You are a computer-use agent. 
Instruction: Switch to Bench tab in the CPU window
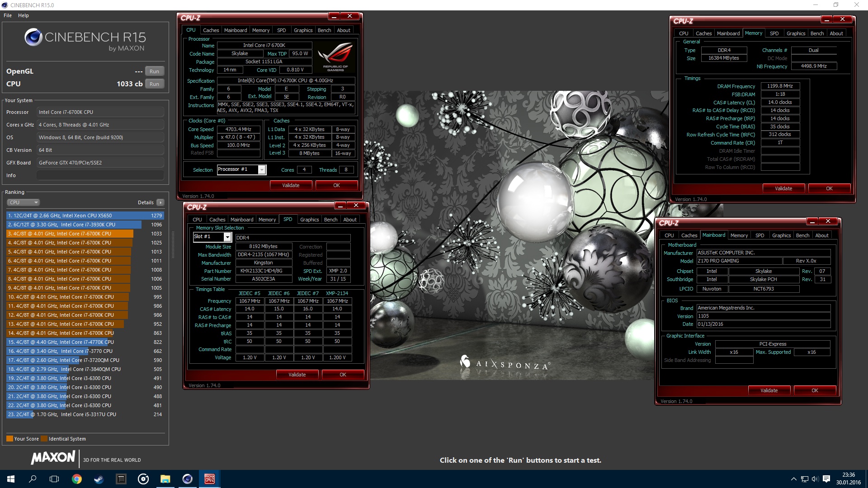(x=324, y=30)
